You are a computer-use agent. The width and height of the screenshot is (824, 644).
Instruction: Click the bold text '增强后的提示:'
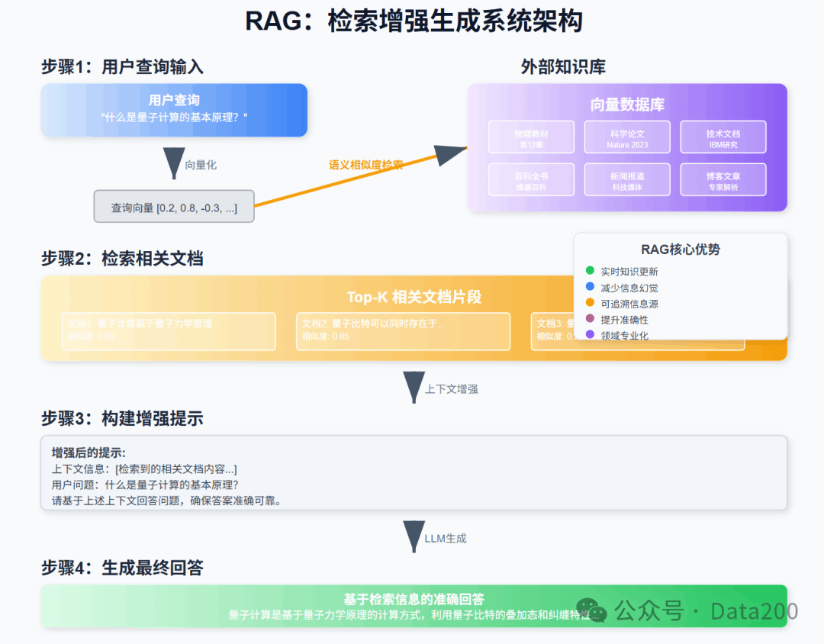click(89, 452)
